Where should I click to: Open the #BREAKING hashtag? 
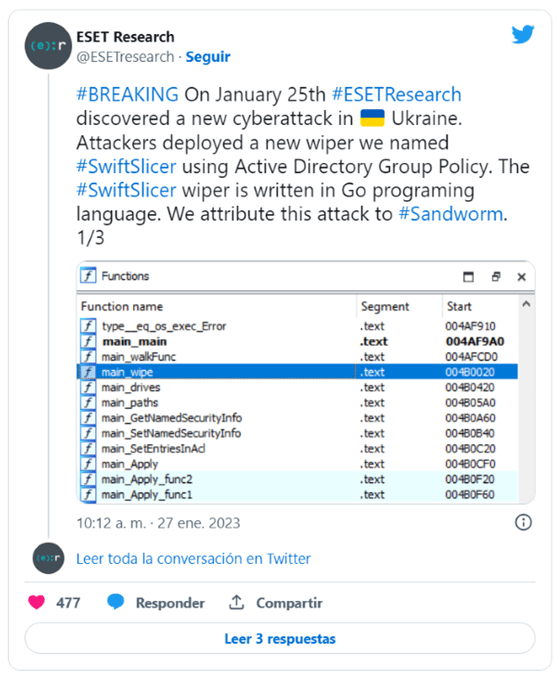click(x=127, y=94)
